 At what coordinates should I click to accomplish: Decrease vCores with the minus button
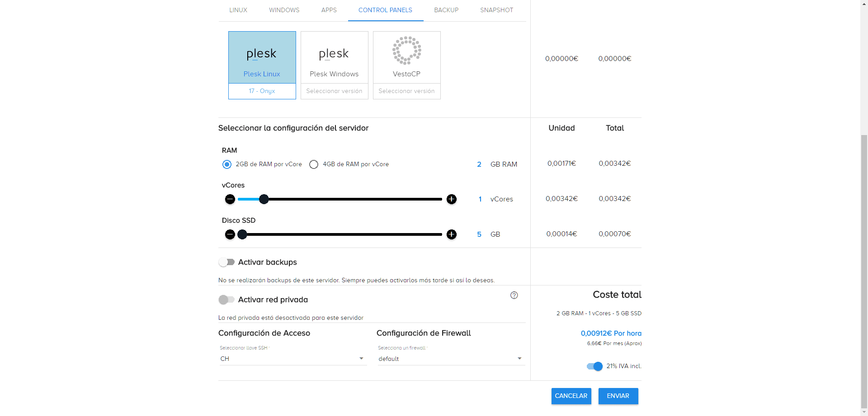[x=230, y=199]
